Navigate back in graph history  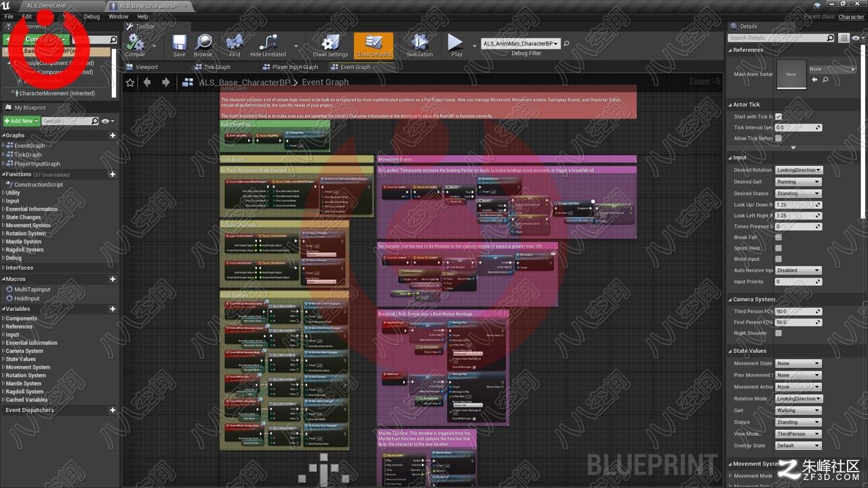point(147,82)
